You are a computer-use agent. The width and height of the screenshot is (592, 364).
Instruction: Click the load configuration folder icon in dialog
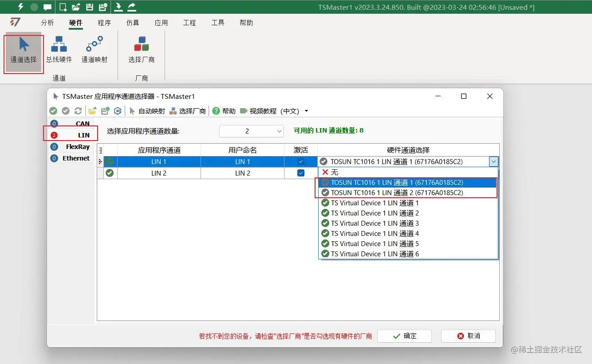[92, 111]
